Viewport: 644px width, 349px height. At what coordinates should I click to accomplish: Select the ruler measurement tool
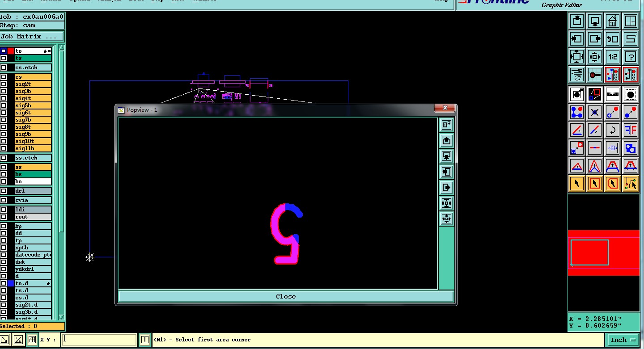click(x=613, y=94)
